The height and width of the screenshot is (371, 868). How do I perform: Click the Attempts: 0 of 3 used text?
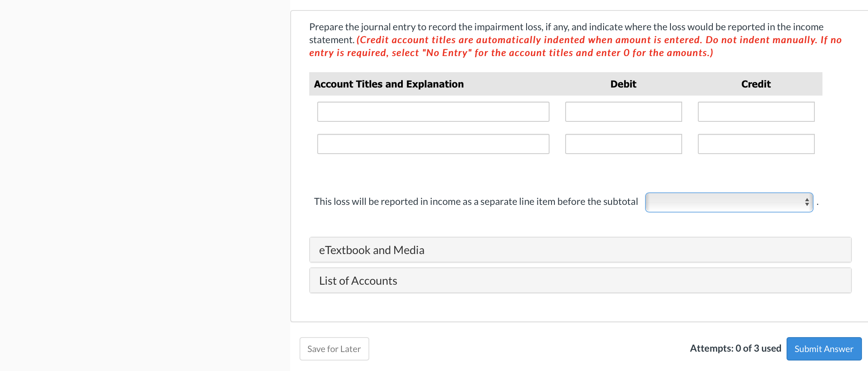tap(735, 348)
